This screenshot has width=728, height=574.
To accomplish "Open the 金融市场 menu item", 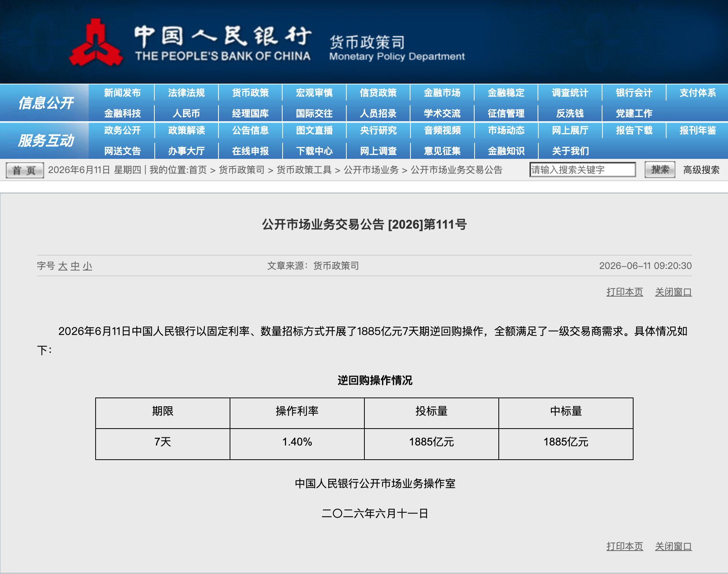I will point(442,93).
